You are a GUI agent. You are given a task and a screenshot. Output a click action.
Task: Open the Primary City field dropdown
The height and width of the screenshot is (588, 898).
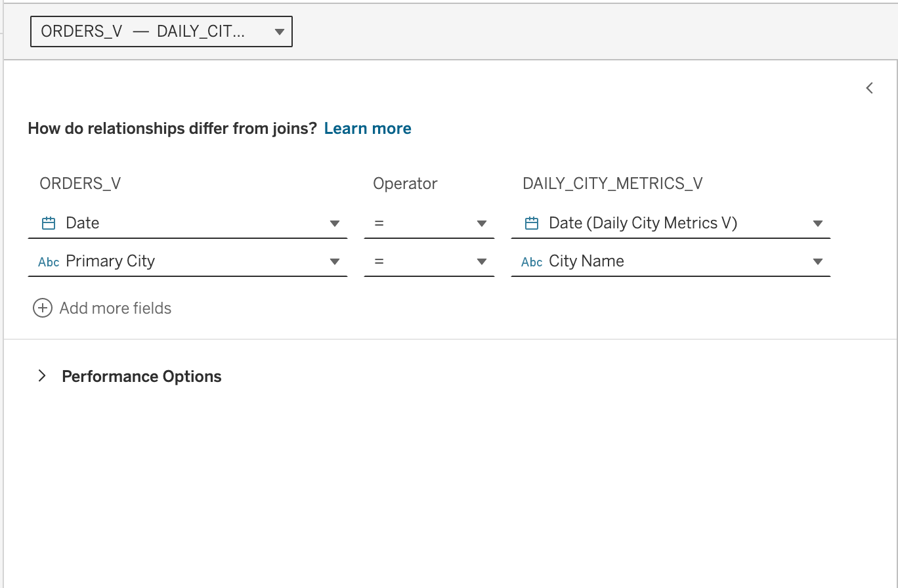point(188,261)
